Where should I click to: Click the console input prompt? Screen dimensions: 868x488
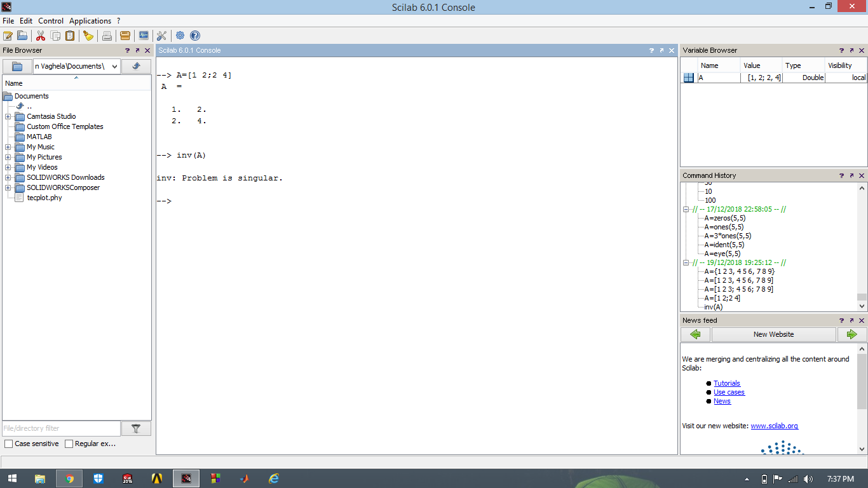click(x=164, y=201)
